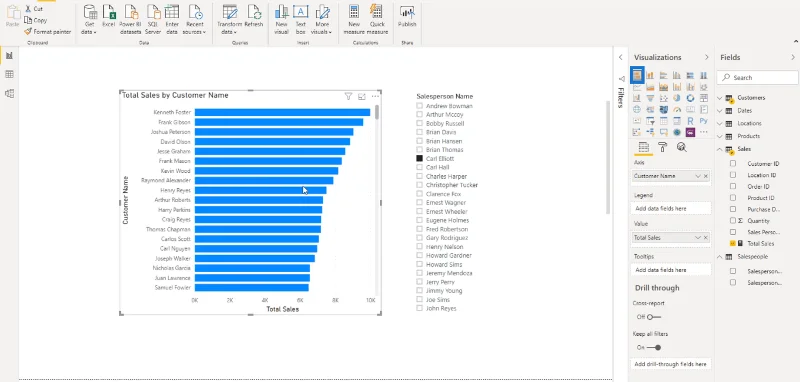Check Gary Rodriguez in the slicer
Image resolution: width=800 pixels, height=382 pixels.
click(419, 238)
